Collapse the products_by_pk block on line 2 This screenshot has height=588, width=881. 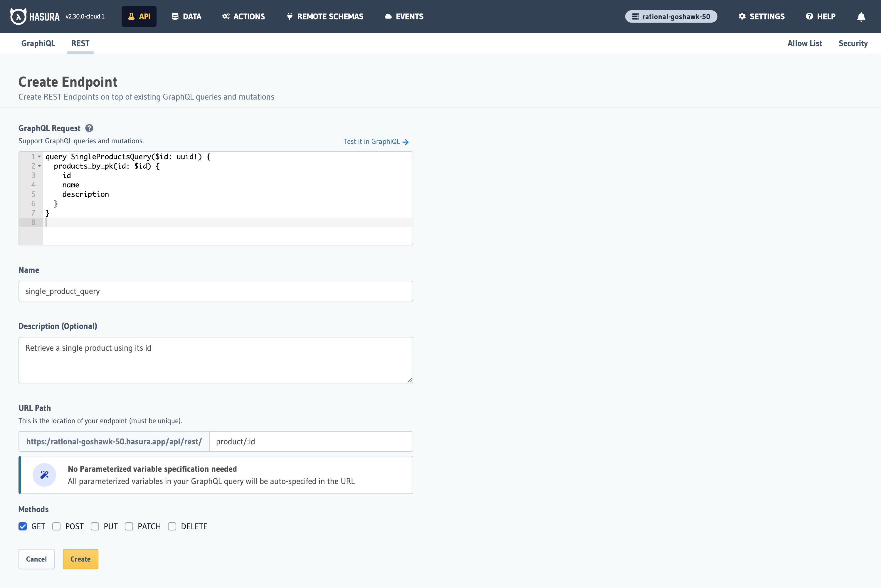point(39,166)
